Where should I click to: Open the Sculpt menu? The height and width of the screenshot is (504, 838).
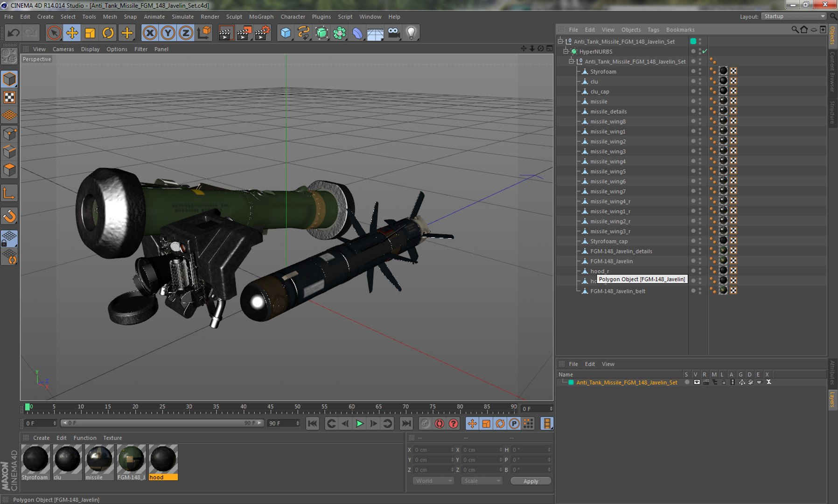(x=234, y=16)
